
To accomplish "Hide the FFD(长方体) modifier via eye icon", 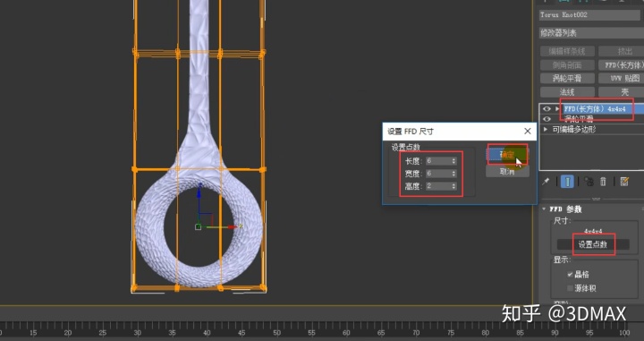I will click(547, 109).
